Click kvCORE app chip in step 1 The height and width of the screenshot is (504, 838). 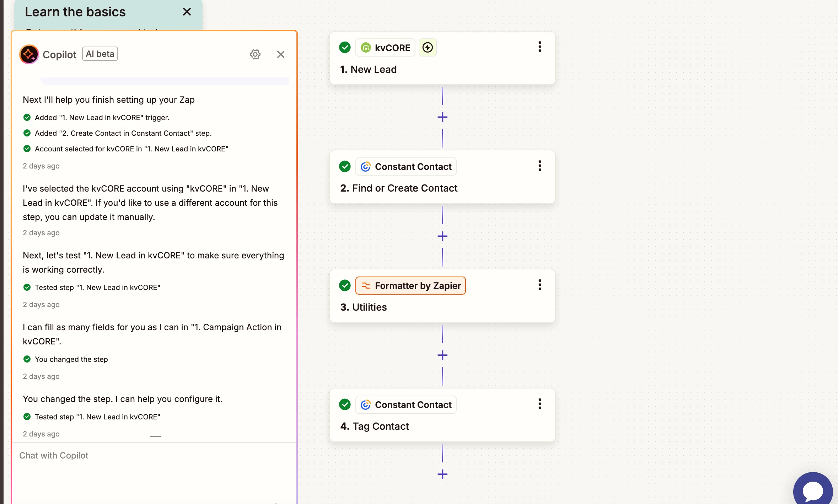pos(385,48)
